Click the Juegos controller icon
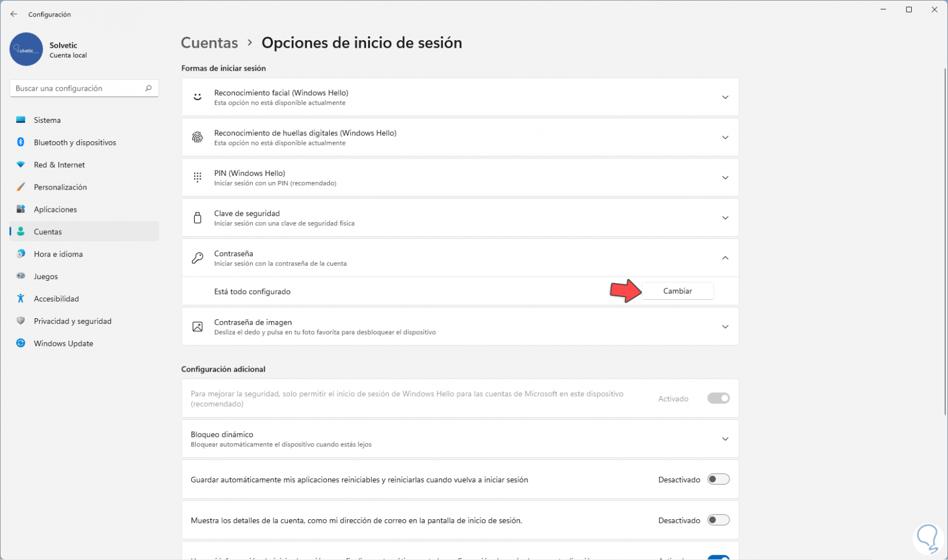The image size is (948, 560). [x=21, y=276]
